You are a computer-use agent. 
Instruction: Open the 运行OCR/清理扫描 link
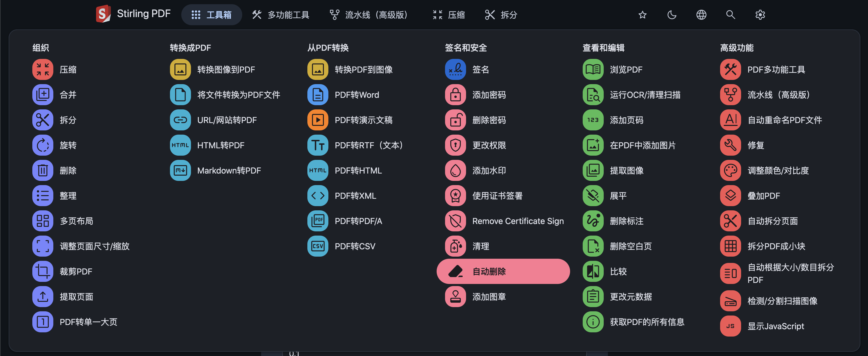coord(645,95)
